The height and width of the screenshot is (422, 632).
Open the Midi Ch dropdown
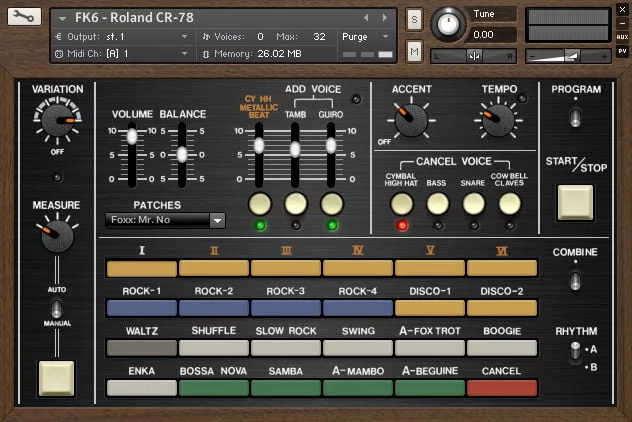121,54
